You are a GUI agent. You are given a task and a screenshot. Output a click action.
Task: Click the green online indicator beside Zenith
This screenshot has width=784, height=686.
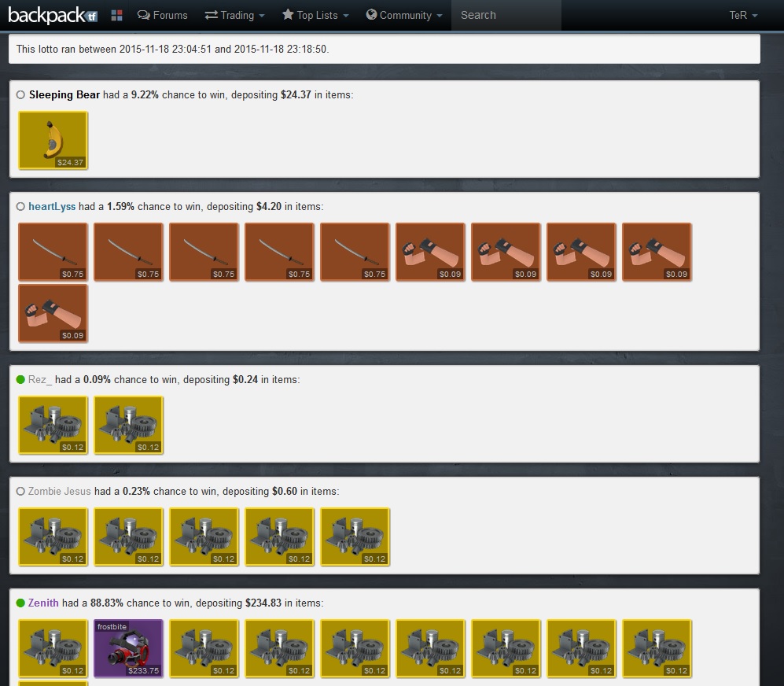coord(20,603)
